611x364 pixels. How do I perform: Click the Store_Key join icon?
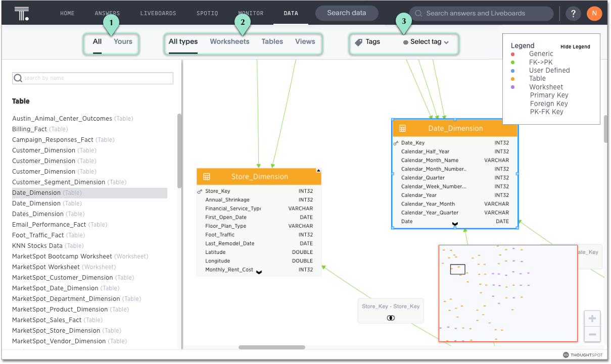[x=391, y=318]
